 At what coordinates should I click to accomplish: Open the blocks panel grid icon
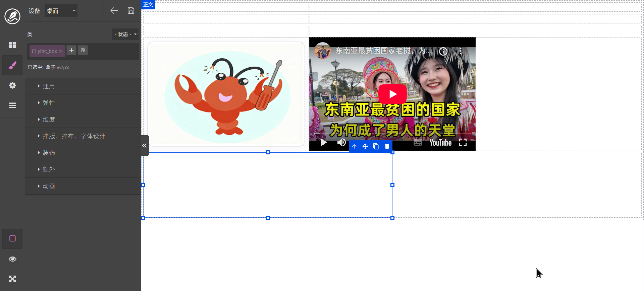coord(12,45)
